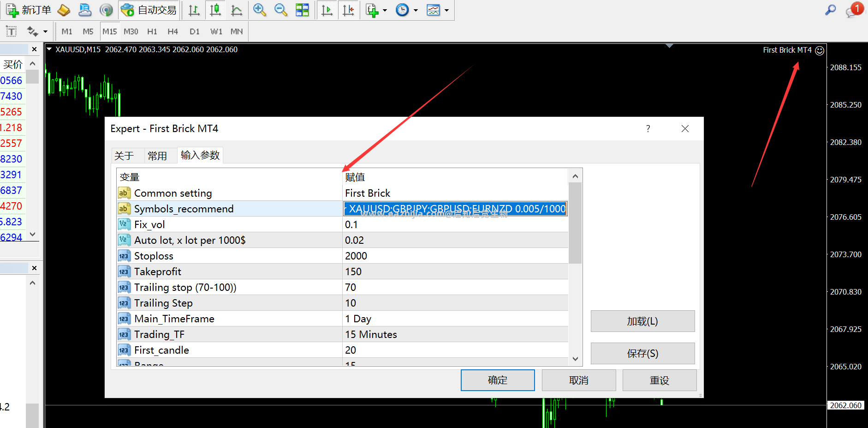Open the periodicity clock dropdown
Screen dimensions: 868x428
416,10
